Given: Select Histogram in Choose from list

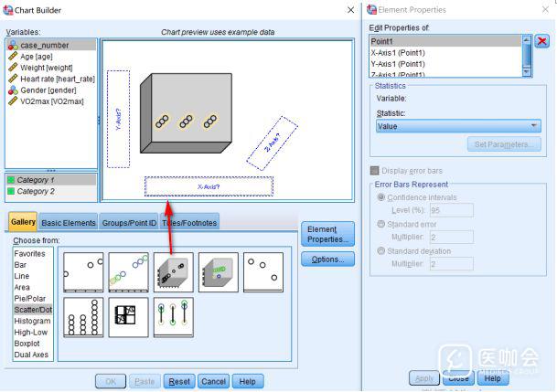Looking at the screenshot, I should point(32,321).
